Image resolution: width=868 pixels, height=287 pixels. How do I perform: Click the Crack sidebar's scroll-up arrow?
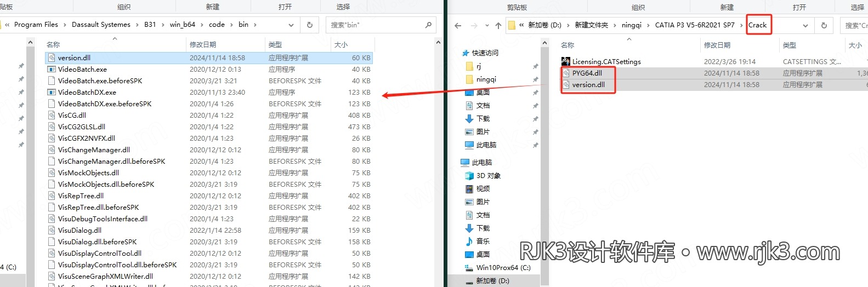(x=544, y=43)
